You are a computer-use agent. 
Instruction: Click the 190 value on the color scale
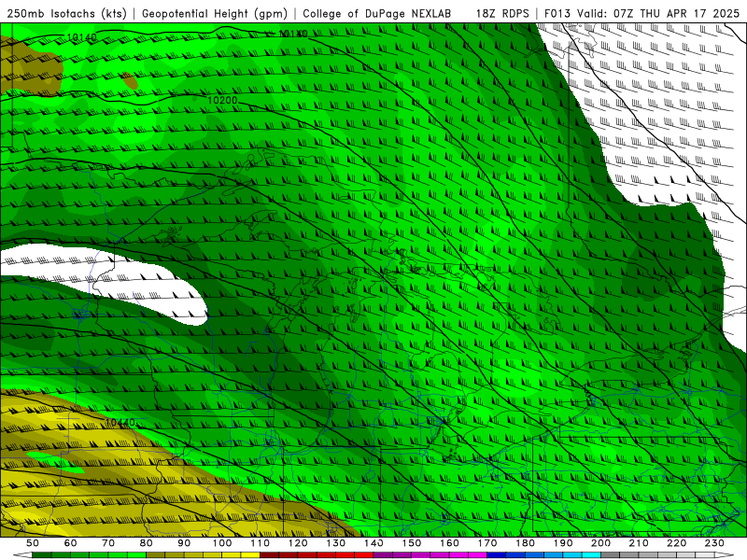pos(563,543)
